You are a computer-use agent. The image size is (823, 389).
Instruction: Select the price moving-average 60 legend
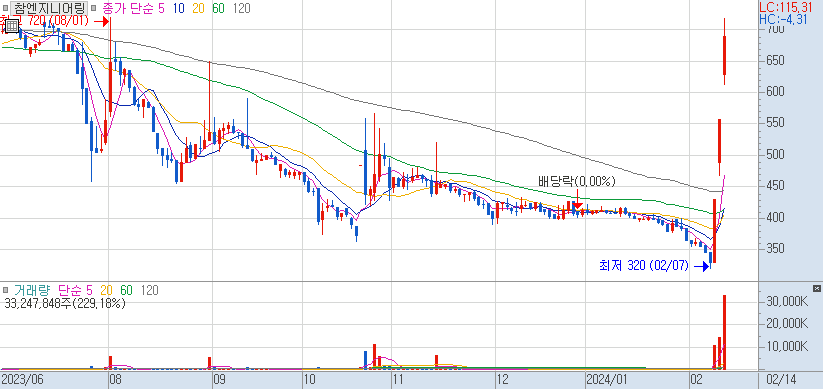218,8
